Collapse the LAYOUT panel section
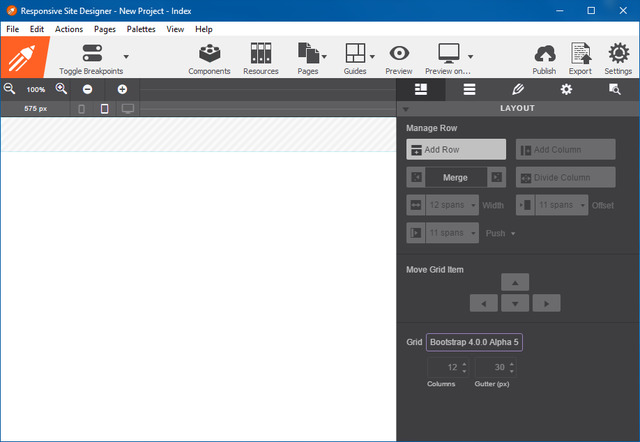The width and height of the screenshot is (640, 442). click(405, 108)
